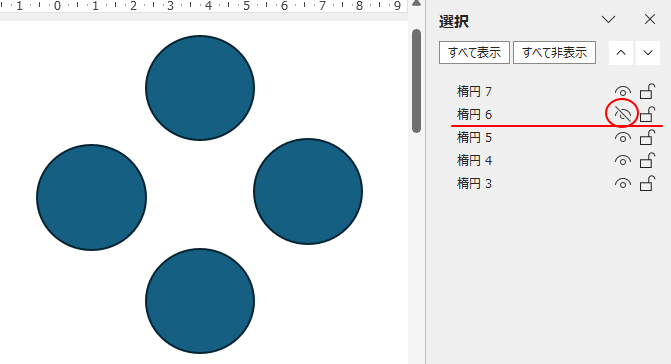Image resolution: width=671 pixels, height=364 pixels.
Task: Select 楕円 4 in the list
Action: click(474, 161)
